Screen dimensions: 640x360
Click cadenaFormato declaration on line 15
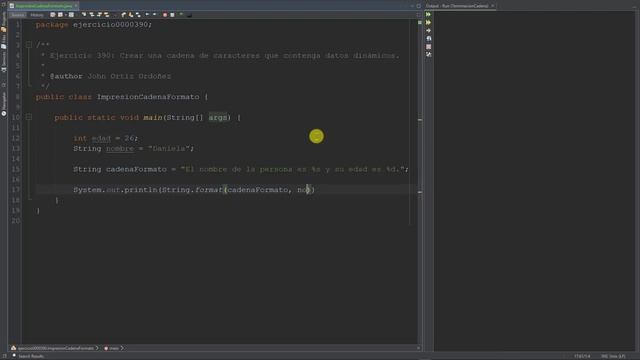[136, 169]
